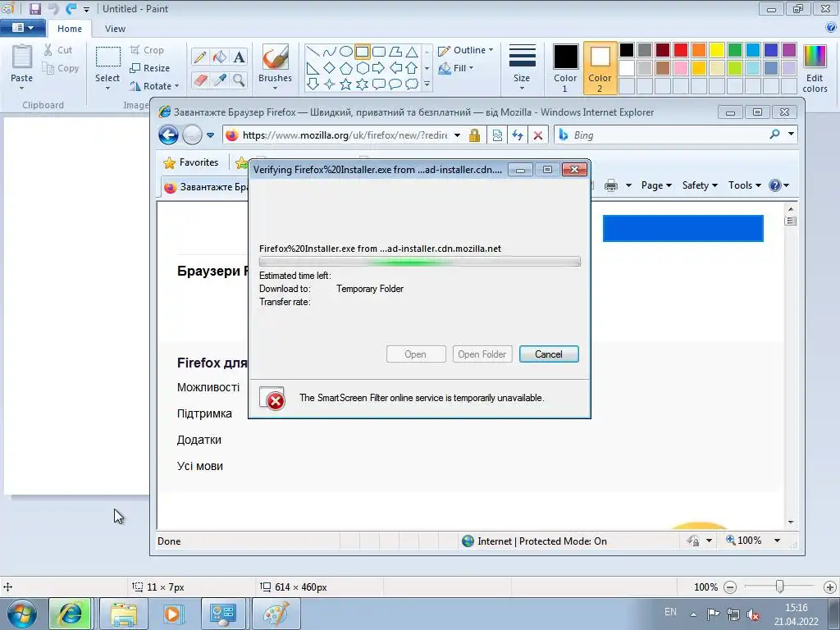Viewport: 840px width, 630px height.
Task: Pick the red color in the palette
Action: click(681, 50)
